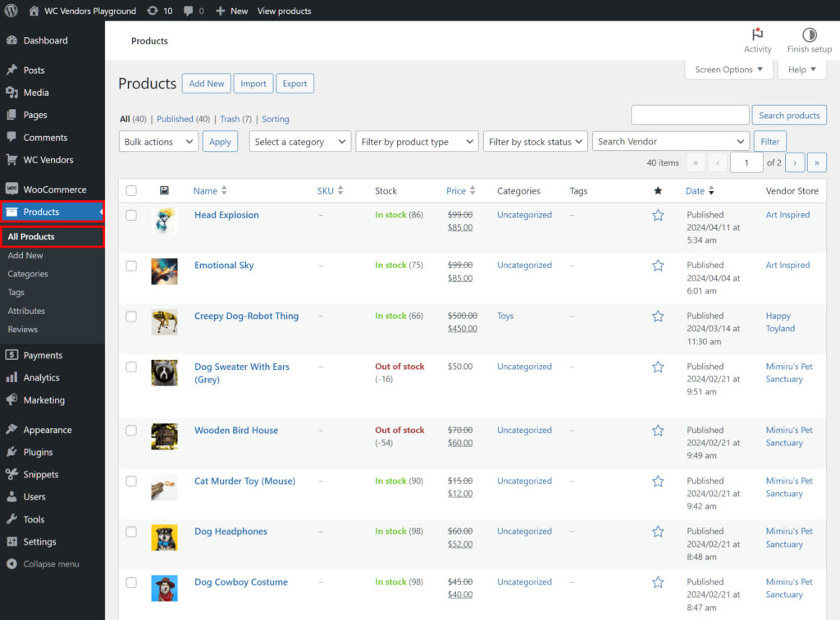Expand Screen Options panel
The width and height of the screenshot is (840, 620).
point(728,70)
